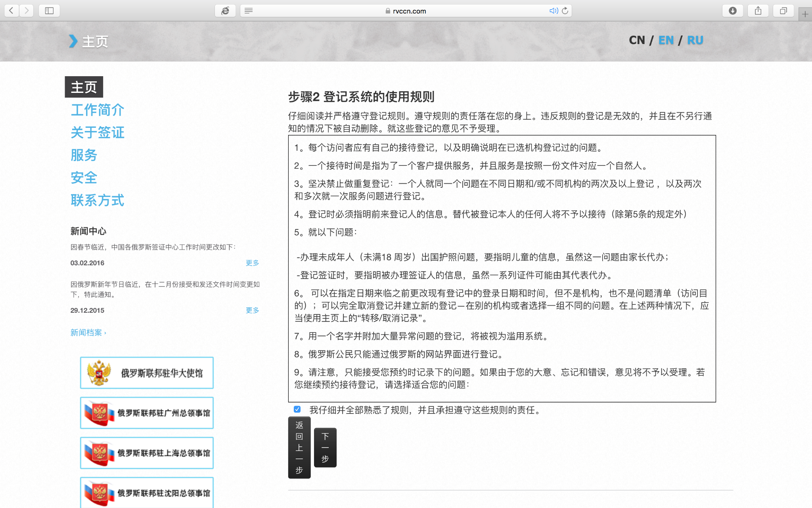Go back with Safari's back arrow

point(11,11)
